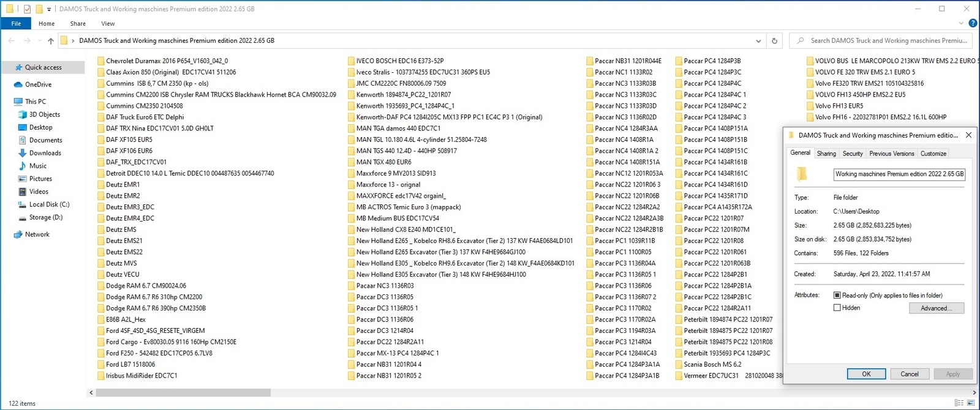Toggle Read-only attribute checkbox
The image size is (980, 410).
tap(837, 295)
